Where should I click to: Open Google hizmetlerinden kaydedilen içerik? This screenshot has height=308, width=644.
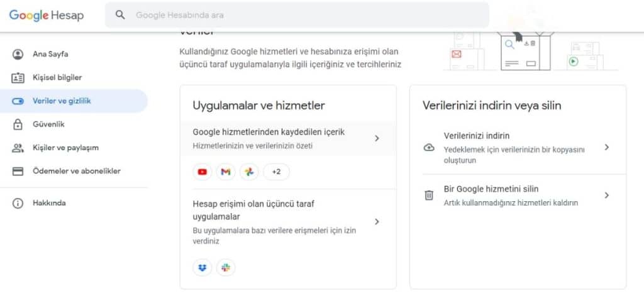click(x=288, y=138)
